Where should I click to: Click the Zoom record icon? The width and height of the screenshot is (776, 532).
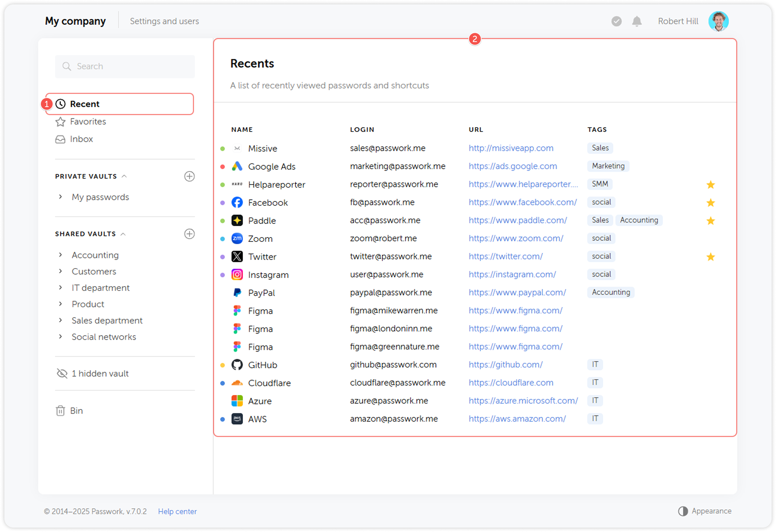237,238
